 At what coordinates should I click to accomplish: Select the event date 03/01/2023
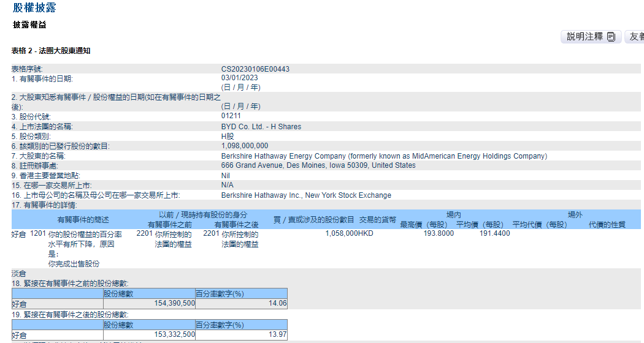pos(239,78)
